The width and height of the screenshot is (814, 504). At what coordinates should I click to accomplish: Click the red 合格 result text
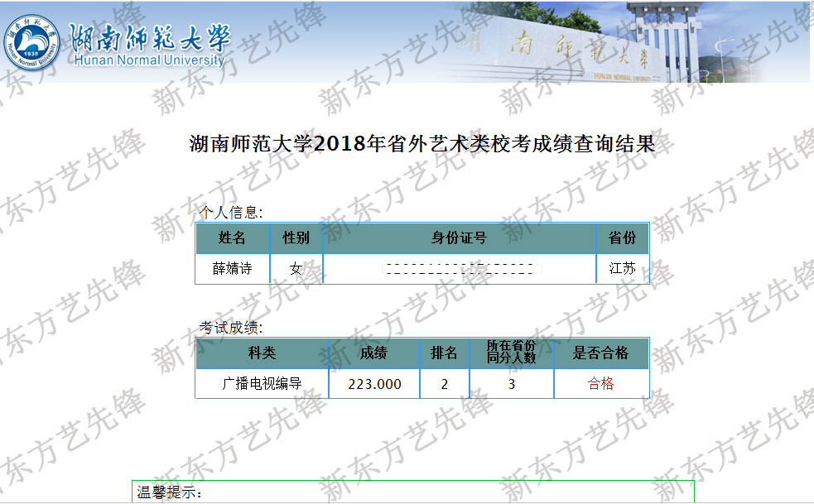600,383
